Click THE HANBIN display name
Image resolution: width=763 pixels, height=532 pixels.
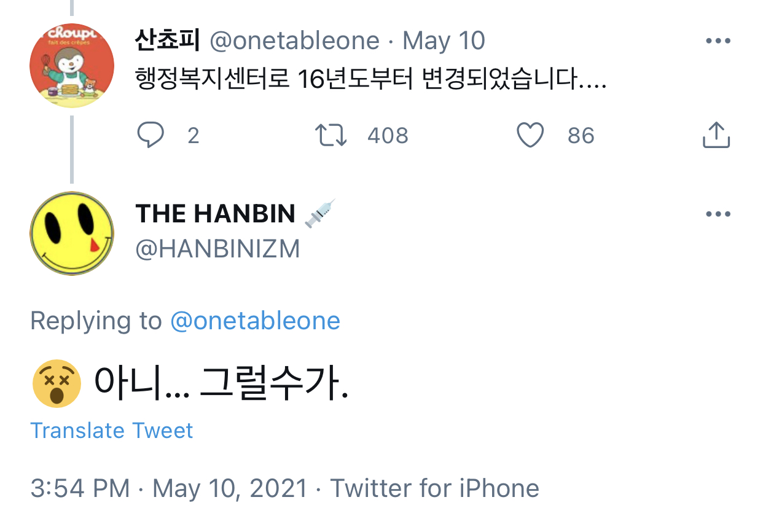(216, 214)
